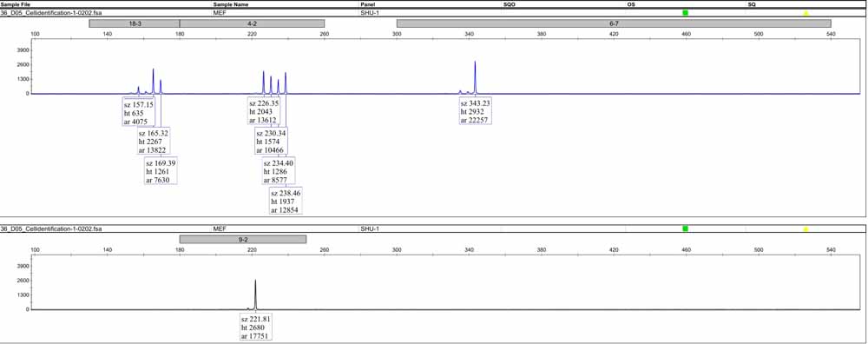Select first row file 36_D05_Cellidentification-1-0202.fsa
This screenshot has width=868, height=344.
tap(51, 12)
